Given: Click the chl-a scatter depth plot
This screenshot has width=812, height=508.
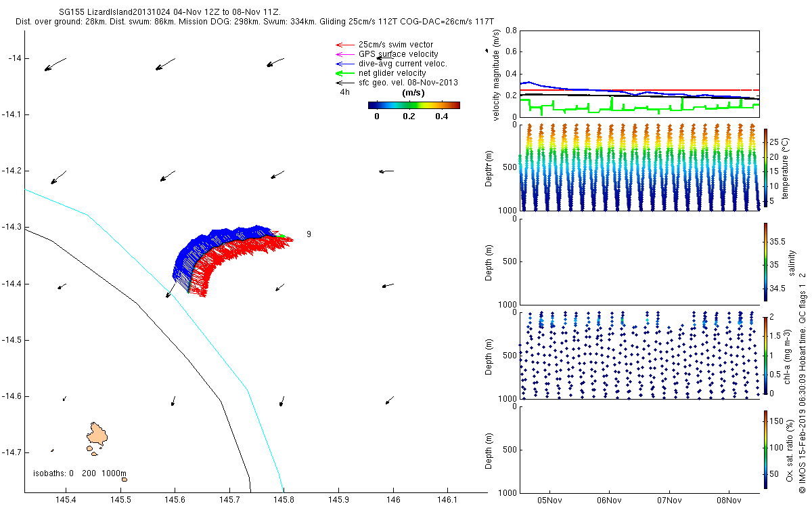Looking at the screenshot, I should [639, 355].
